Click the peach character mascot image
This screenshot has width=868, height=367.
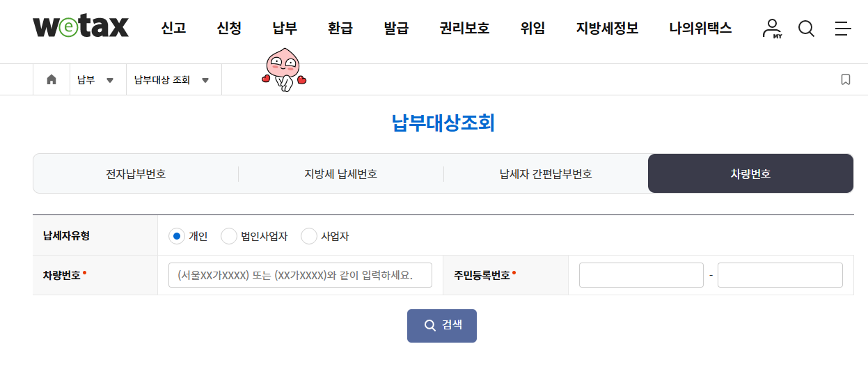pos(284,70)
